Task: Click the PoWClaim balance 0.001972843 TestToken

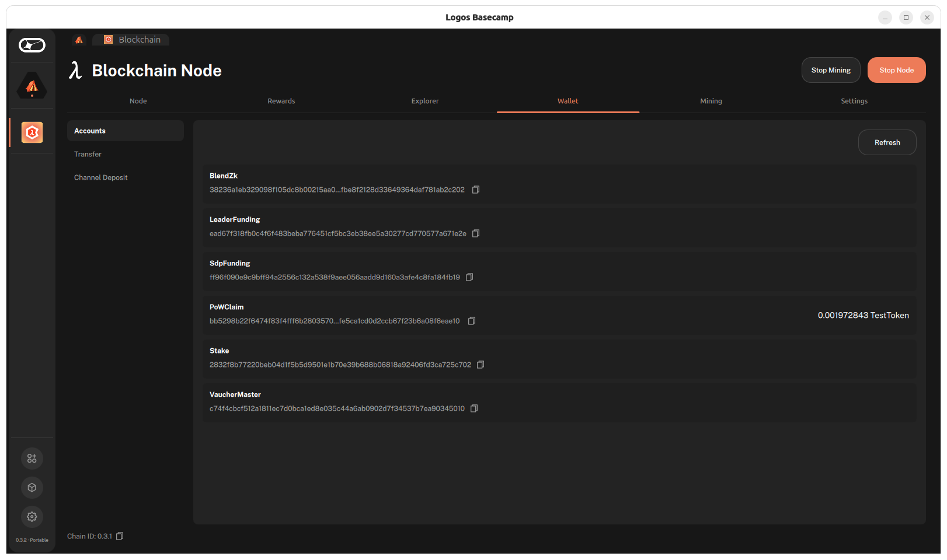Action: [864, 315]
